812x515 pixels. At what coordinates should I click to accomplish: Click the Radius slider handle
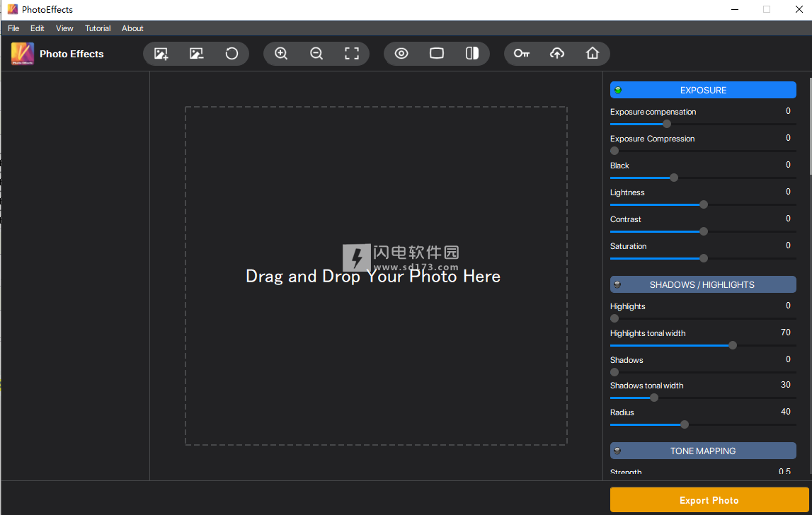tap(685, 424)
